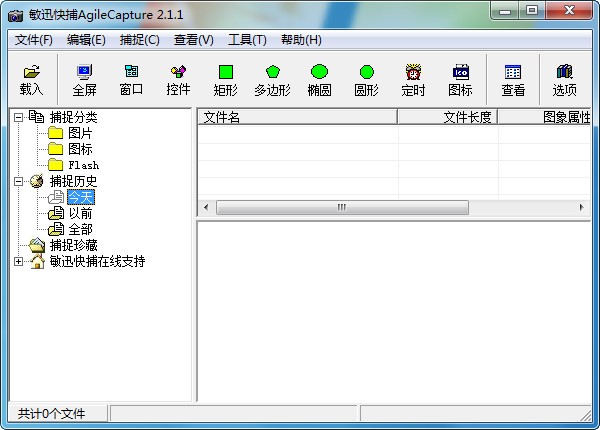Image resolution: width=600 pixels, height=430 pixels.
Task: Select the 矩形 rectangle capture tool
Action: (225, 79)
